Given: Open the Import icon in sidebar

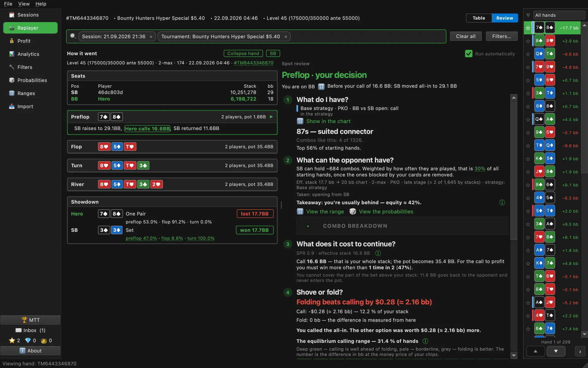Looking at the screenshot, I should (12, 106).
